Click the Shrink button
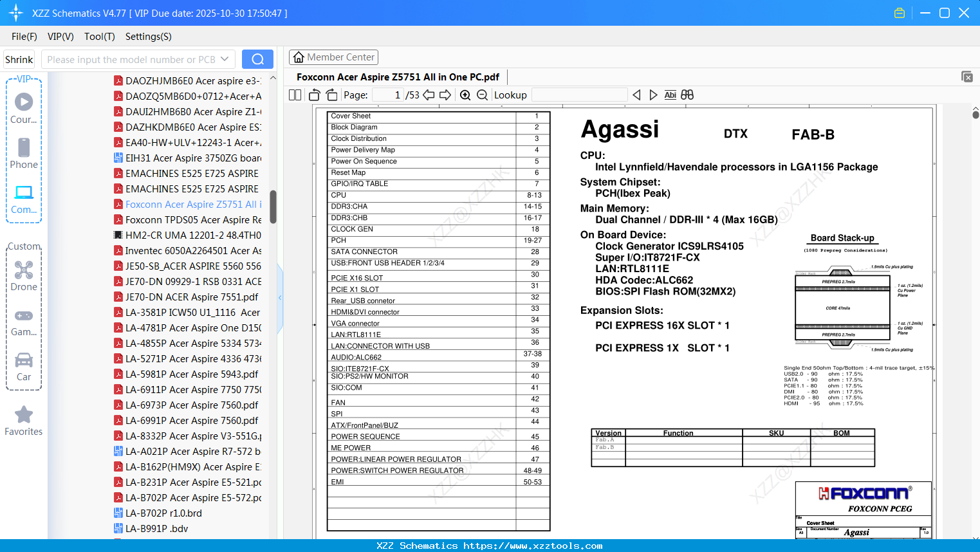Viewport: 980px width, 552px height. (x=19, y=59)
